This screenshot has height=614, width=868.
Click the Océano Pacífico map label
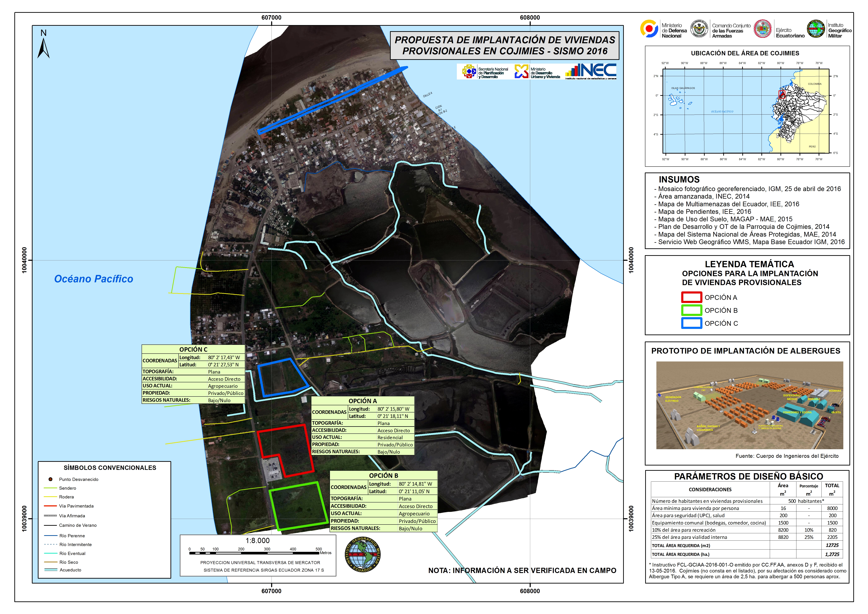[x=94, y=279]
